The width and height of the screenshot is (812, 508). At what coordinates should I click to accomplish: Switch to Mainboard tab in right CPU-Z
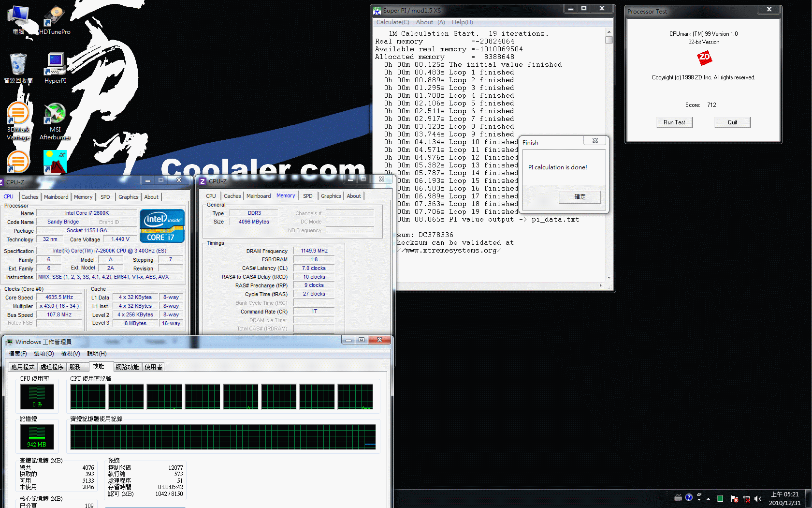pos(259,196)
